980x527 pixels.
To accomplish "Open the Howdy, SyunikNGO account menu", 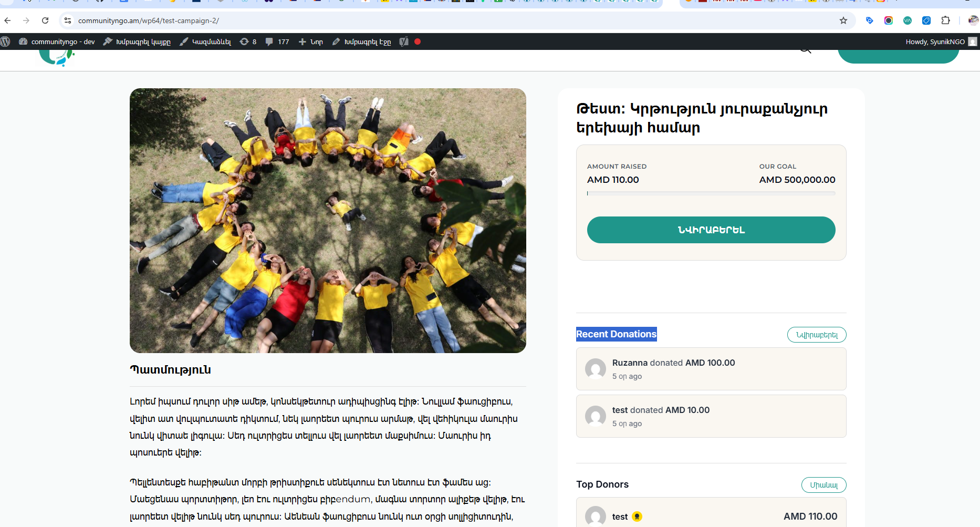I will (x=941, y=42).
